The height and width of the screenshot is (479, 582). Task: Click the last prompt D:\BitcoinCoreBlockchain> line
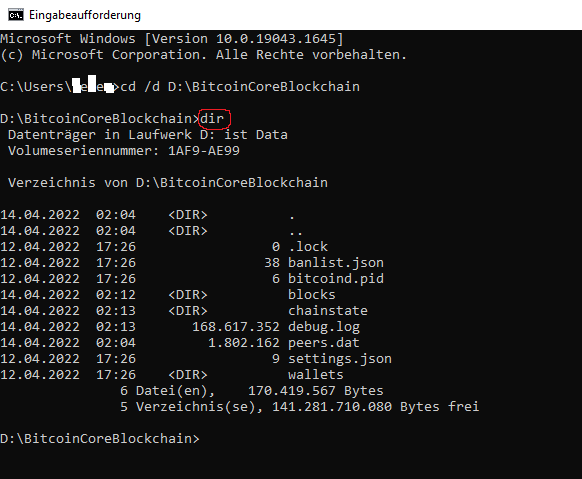tap(100, 439)
